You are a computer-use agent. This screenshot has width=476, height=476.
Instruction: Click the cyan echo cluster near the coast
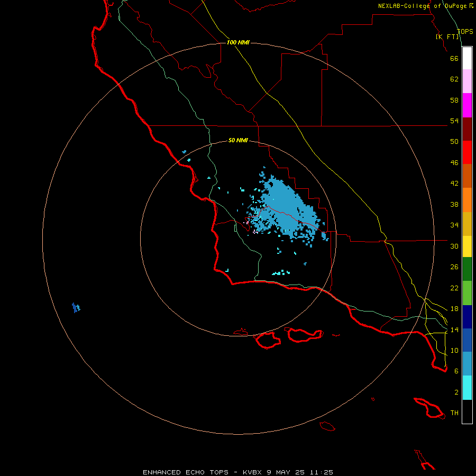click(x=280, y=272)
